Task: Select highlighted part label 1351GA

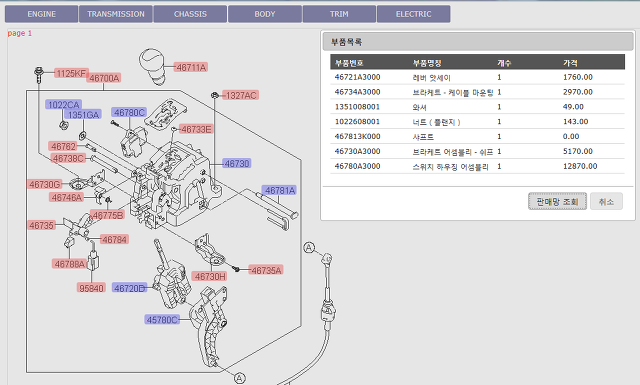Action: [x=83, y=115]
